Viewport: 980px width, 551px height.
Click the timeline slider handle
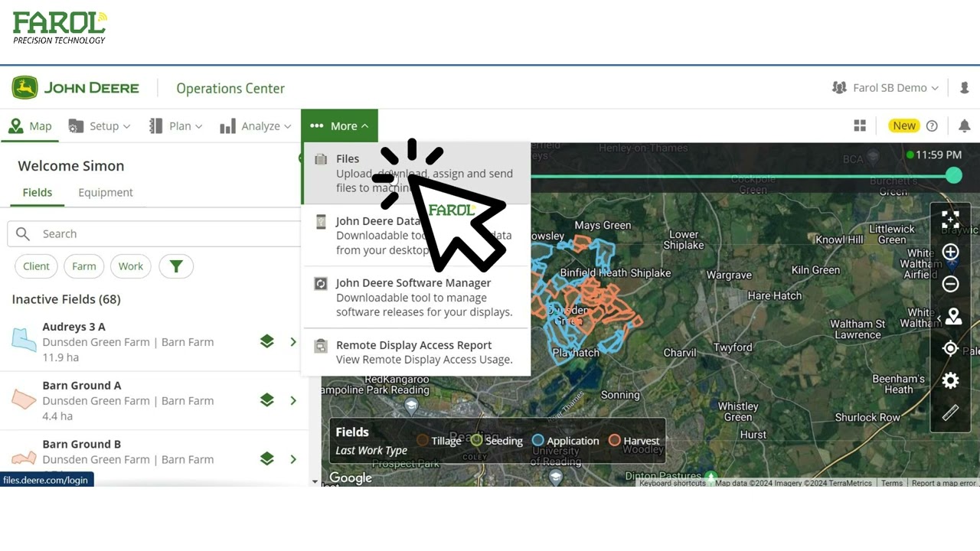953,176
